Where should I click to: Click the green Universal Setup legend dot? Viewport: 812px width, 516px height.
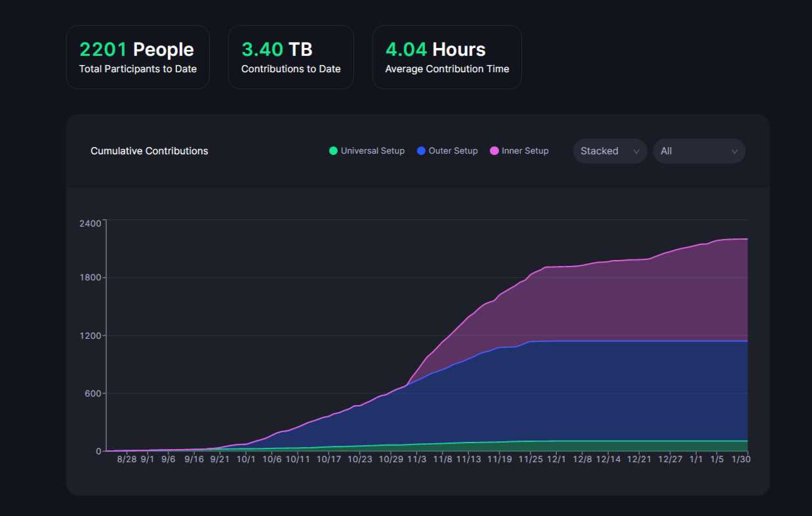point(333,151)
